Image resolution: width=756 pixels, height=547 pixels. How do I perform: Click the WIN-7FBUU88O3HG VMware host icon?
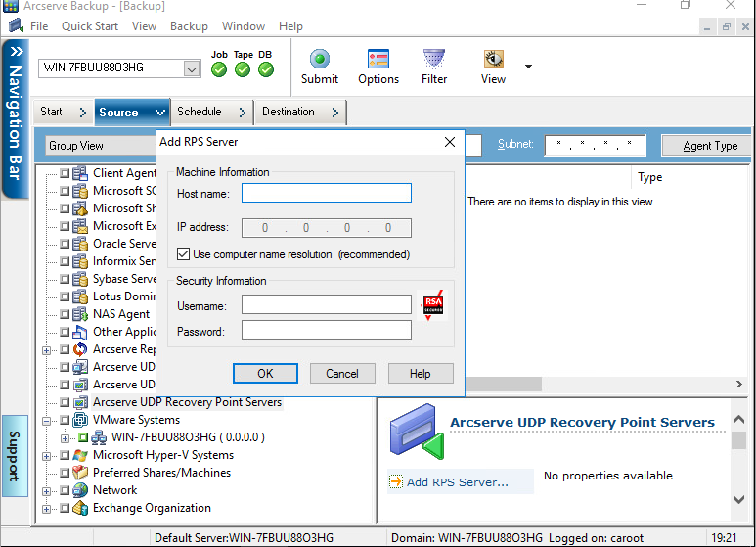point(99,437)
